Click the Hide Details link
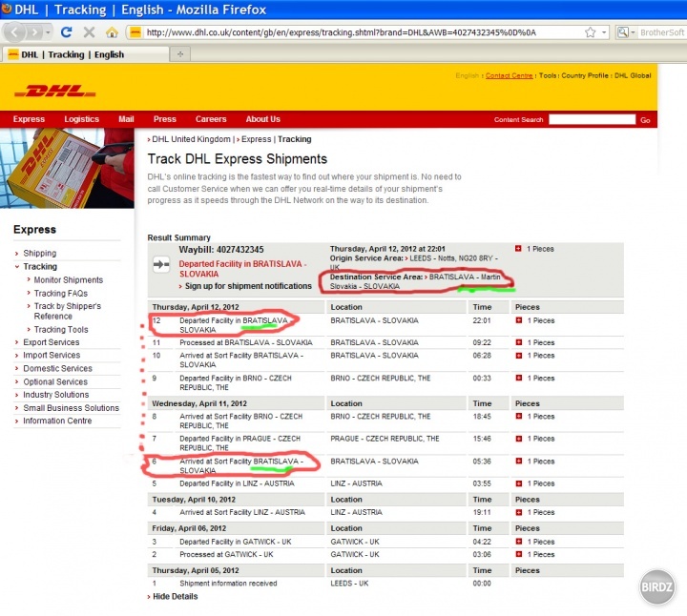Screen dimensions: 687x616 coord(175,596)
